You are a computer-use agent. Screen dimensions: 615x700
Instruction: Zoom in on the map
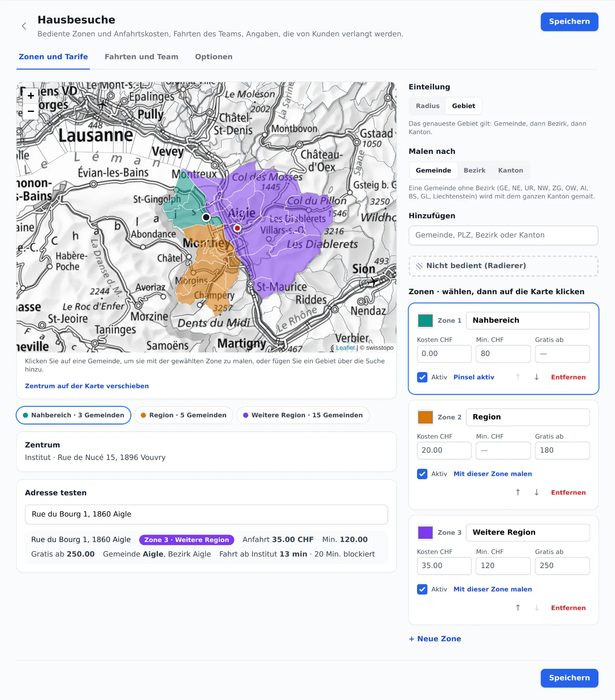point(31,96)
